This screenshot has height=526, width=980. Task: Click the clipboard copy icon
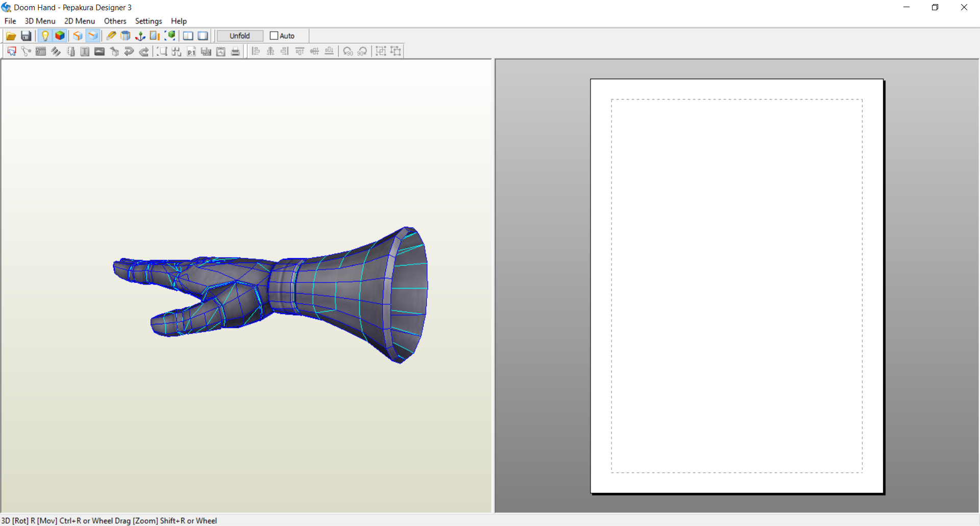pos(221,51)
